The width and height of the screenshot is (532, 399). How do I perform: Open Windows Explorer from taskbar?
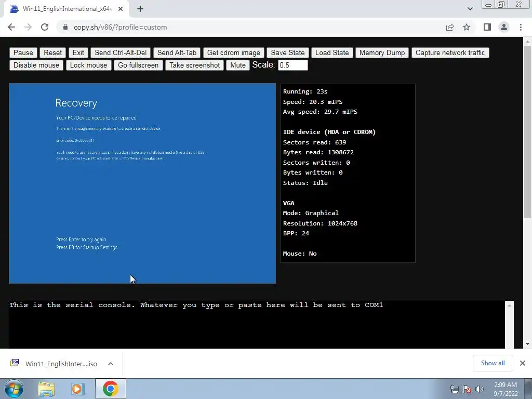click(46, 389)
